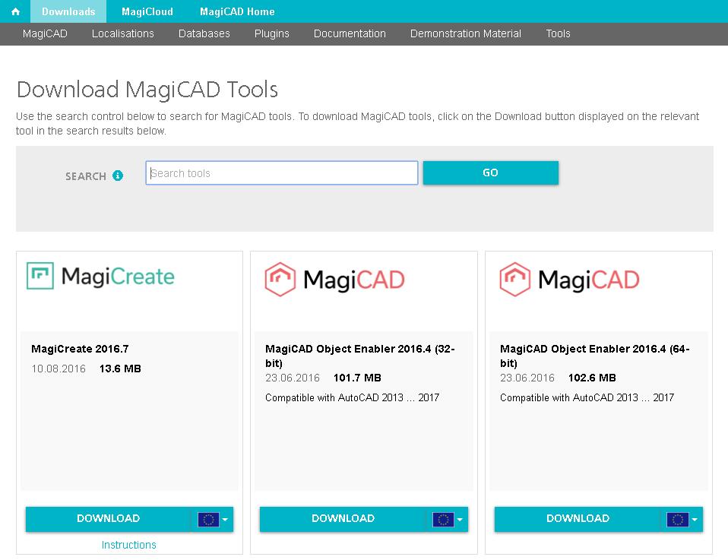Select Plugins in the submenu

[x=271, y=34]
